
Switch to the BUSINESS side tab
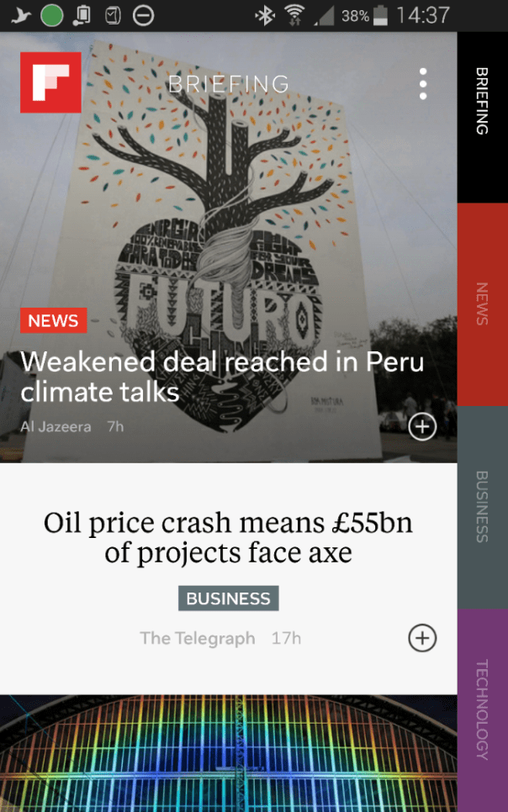[x=482, y=507]
